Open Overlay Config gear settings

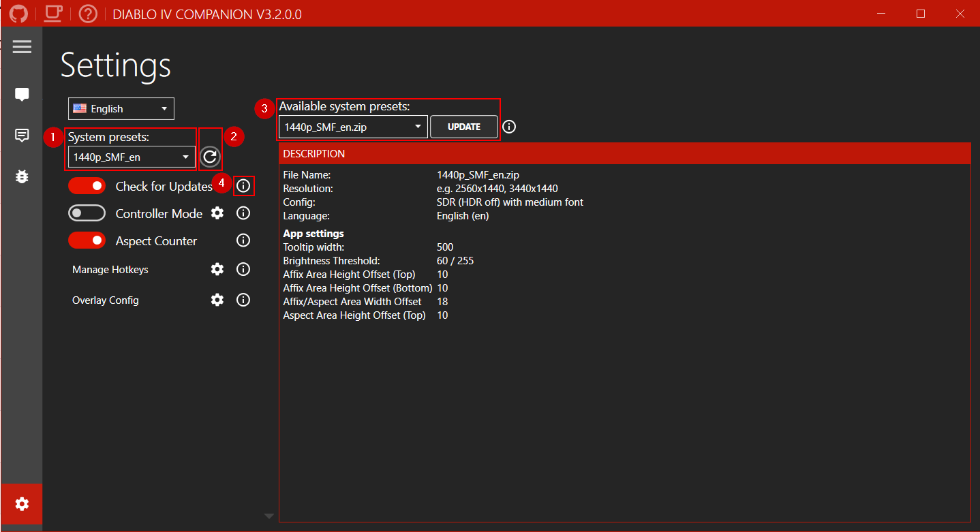(217, 300)
